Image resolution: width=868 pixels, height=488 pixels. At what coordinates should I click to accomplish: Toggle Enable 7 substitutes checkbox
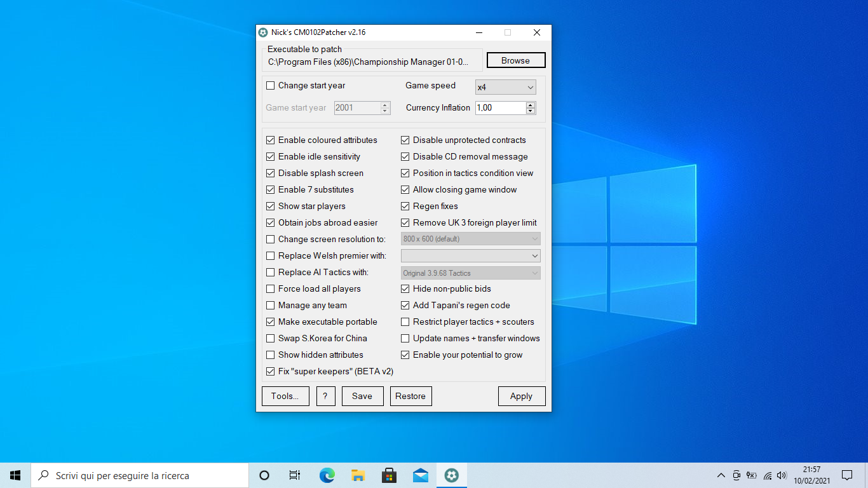[271, 190]
